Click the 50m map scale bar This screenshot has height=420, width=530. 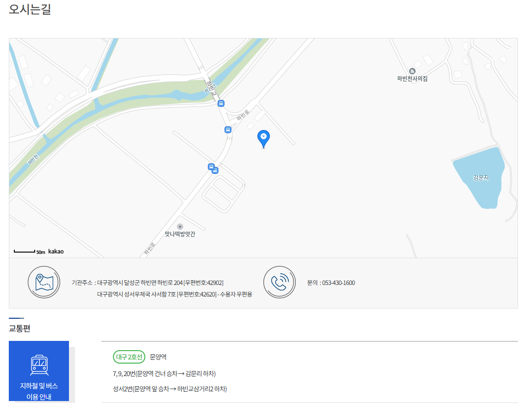click(x=30, y=252)
